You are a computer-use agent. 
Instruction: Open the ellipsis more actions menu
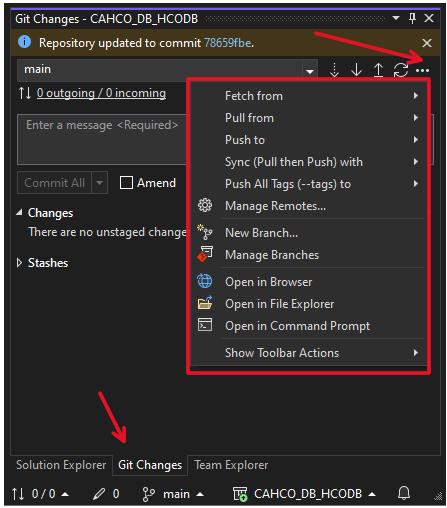(x=422, y=70)
